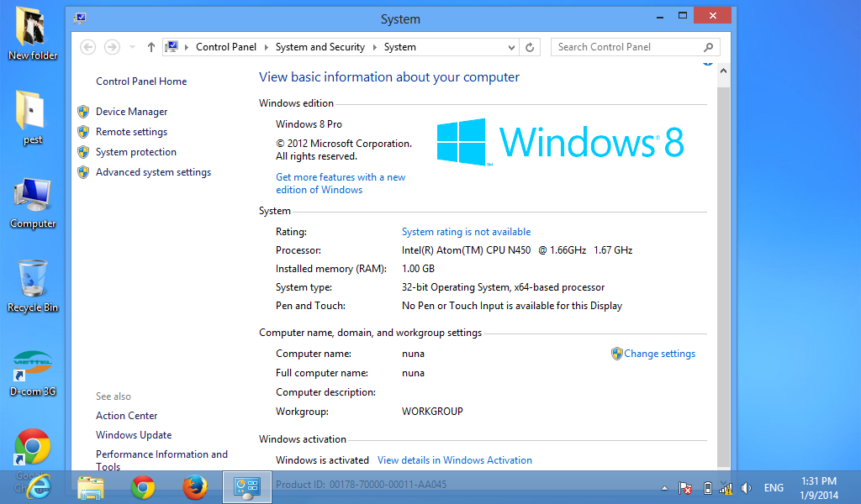Open the recent locations dropdown arrow
The image size is (861, 504).
click(x=132, y=47)
